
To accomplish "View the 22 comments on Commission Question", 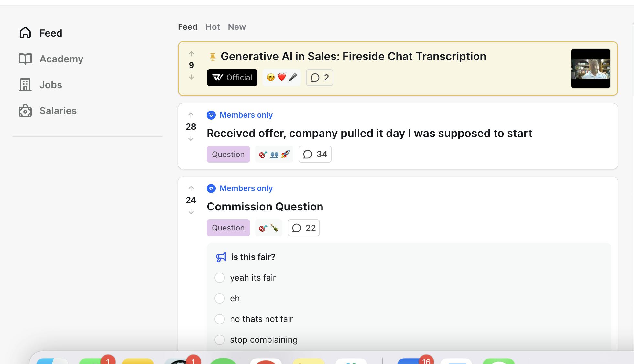I will pyautogui.click(x=303, y=228).
